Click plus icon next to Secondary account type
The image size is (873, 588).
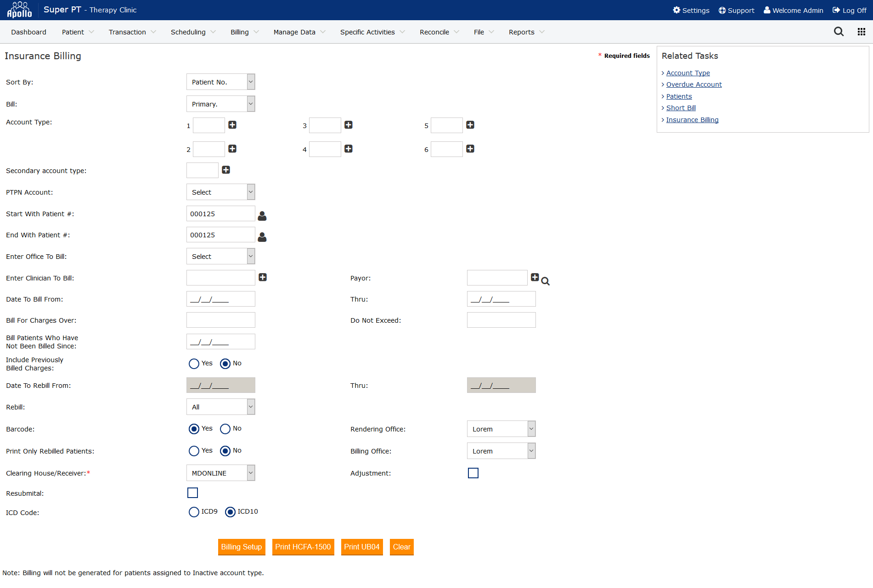(x=226, y=170)
